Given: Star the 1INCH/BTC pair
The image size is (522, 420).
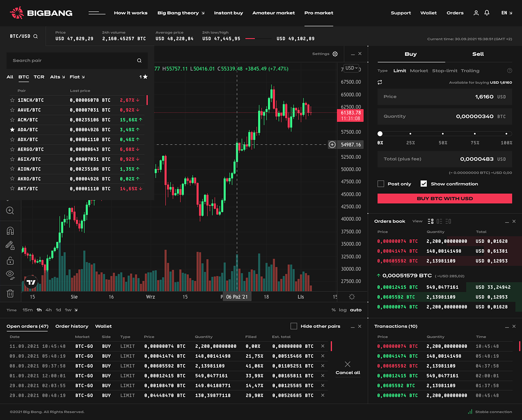Looking at the screenshot, I should tap(12, 100).
